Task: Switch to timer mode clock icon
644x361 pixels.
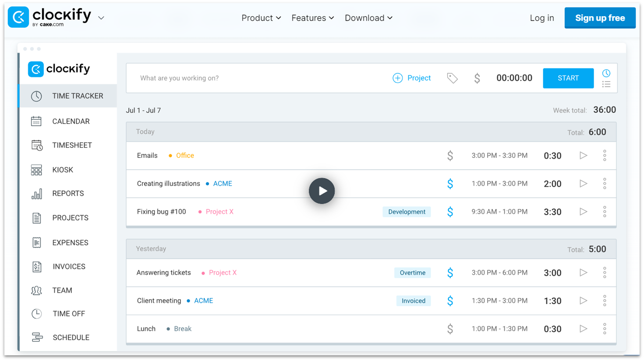Action: [606, 73]
